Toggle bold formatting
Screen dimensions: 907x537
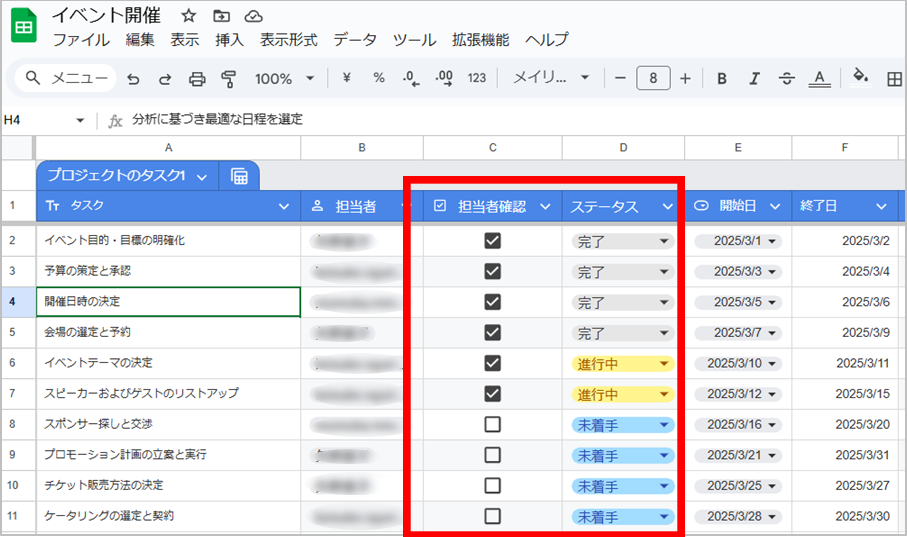tap(722, 78)
